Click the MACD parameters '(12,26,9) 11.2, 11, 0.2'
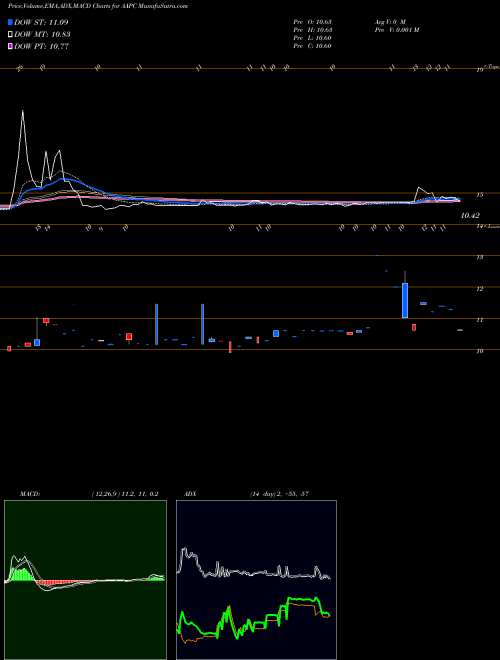The width and height of the screenshot is (500, 660). pos(124,494)
